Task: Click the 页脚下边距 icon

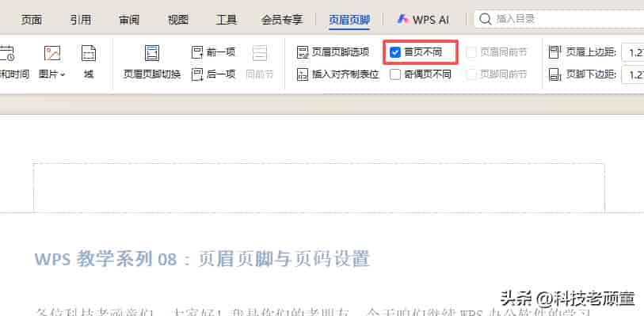Action: [x=554, y=74]
